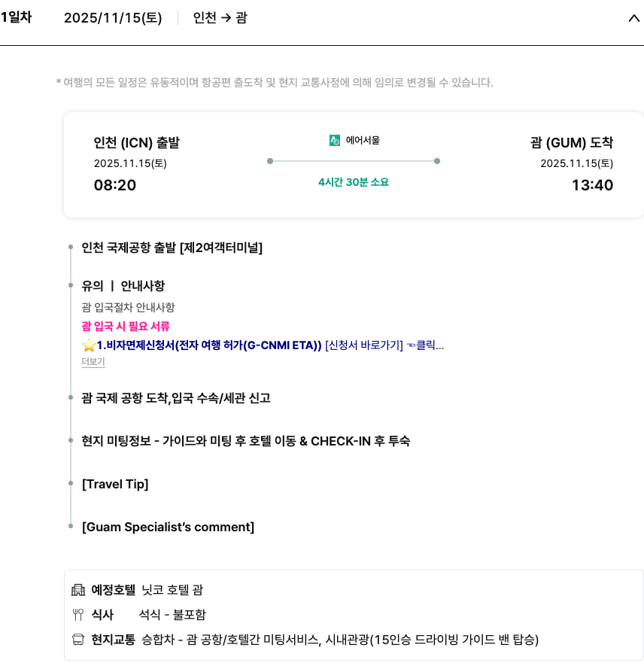Screen dimensions: 644x669
Task: Select the 유의 | 안내사항 notice heading
Action: [123, 286]
